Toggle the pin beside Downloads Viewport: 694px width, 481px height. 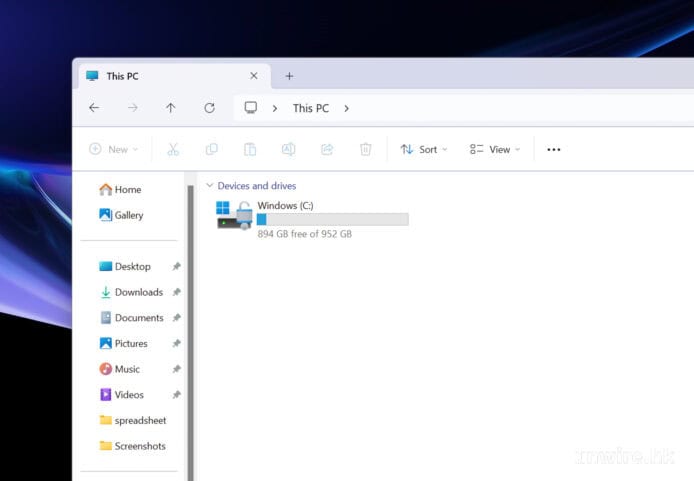point(176,292)
